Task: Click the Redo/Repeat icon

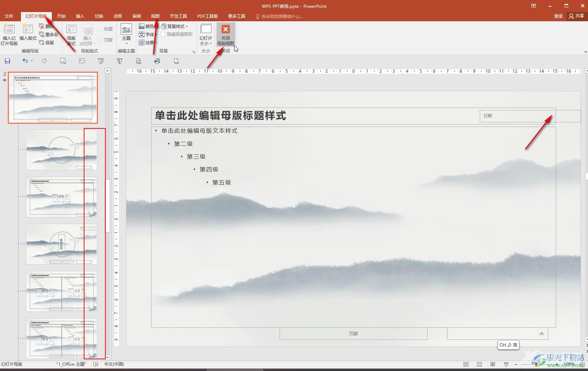Action: (x=44, y=61)
